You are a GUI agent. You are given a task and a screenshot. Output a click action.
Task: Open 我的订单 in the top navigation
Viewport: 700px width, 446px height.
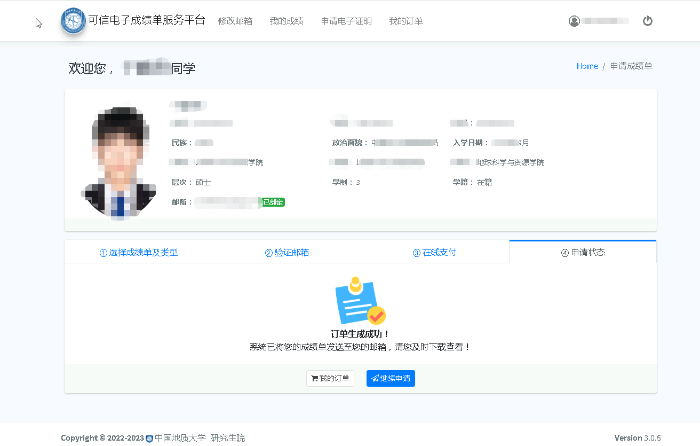pyautogui.click(x=406, y=21)
